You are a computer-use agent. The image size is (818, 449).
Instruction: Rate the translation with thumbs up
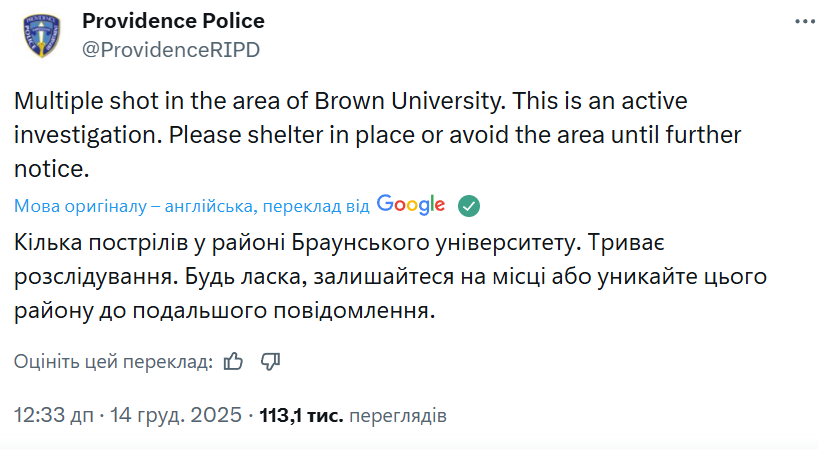point(234,361)
